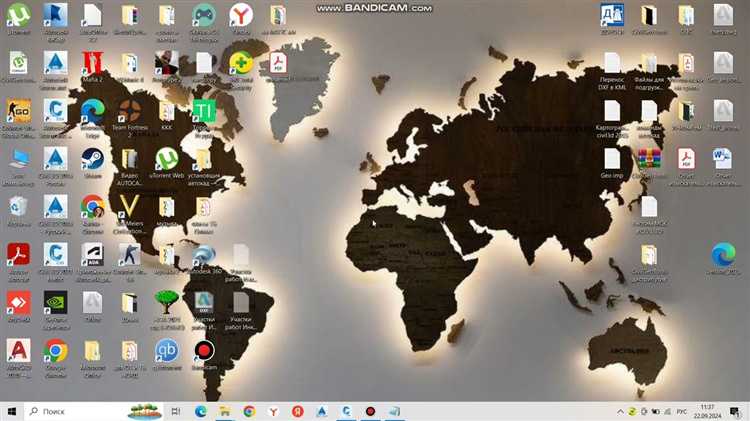Open the green TI desktop shortcut
750x421 pixels.
[204, 118]
